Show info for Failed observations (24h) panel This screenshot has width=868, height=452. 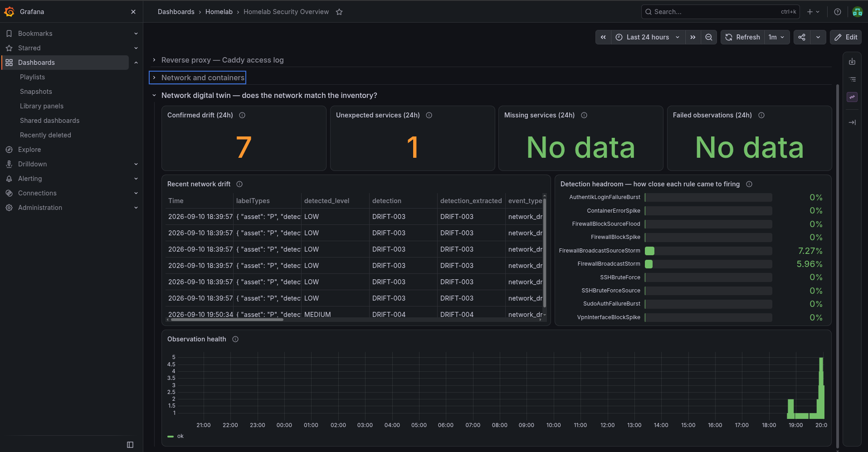[x=761, y=115]
